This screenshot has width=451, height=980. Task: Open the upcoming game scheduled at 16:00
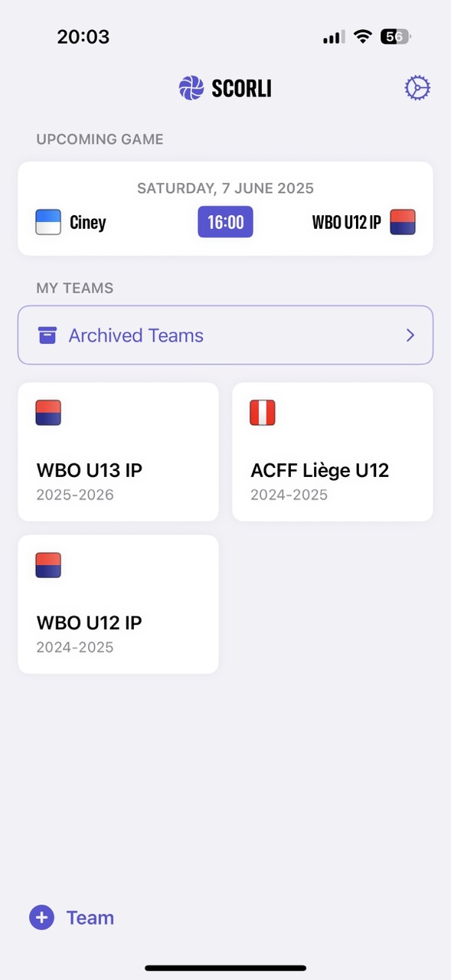pyautogui.click(x=225, y=221)
